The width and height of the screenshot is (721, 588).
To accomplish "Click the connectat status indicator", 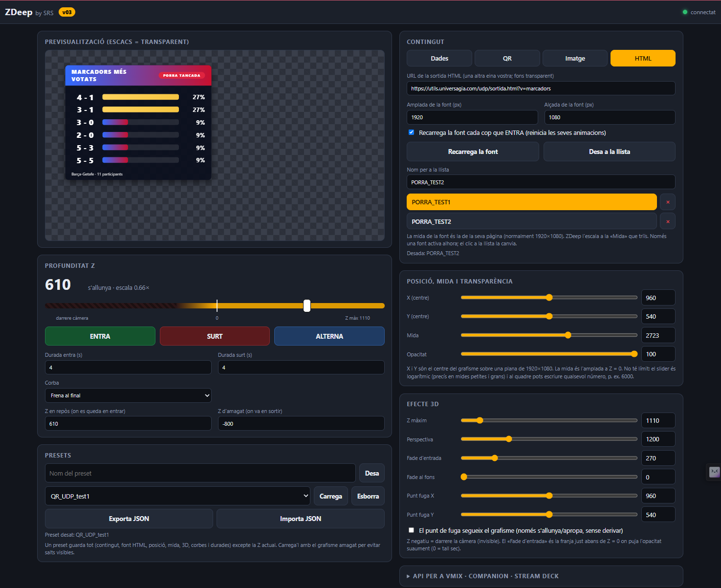I will [x=699, y=12].
